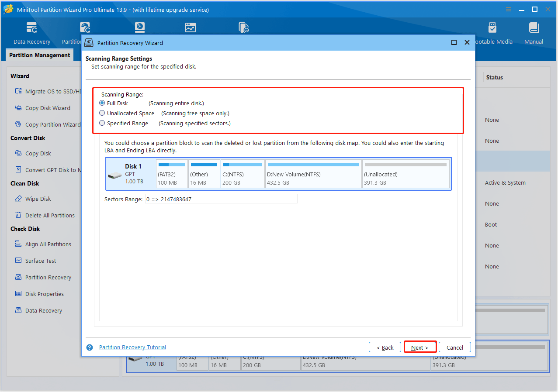Click the Next button

(420, 347)
